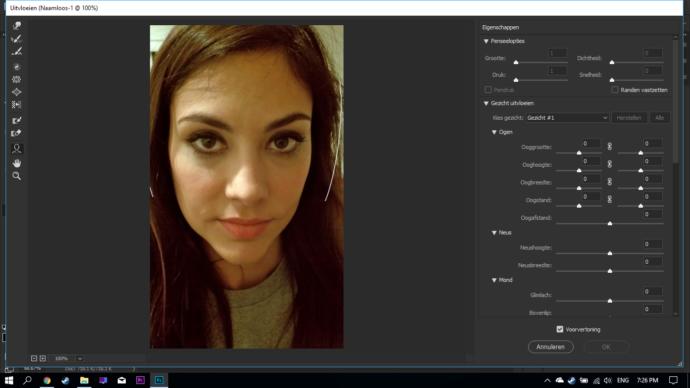Click the zoom out minus button below canvas
Screen dimensions: 690x388
click(x=34, y=359)
